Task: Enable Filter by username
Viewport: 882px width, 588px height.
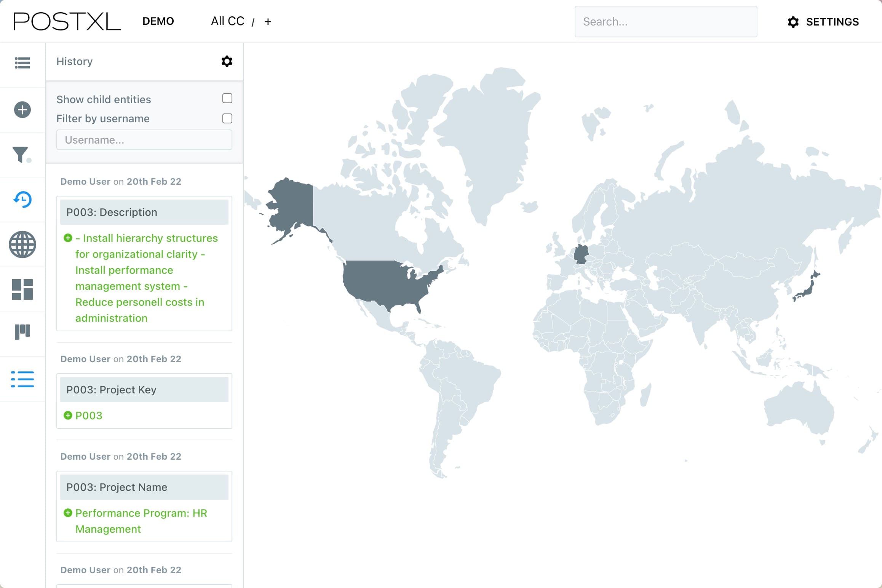Action: [227, 118]
